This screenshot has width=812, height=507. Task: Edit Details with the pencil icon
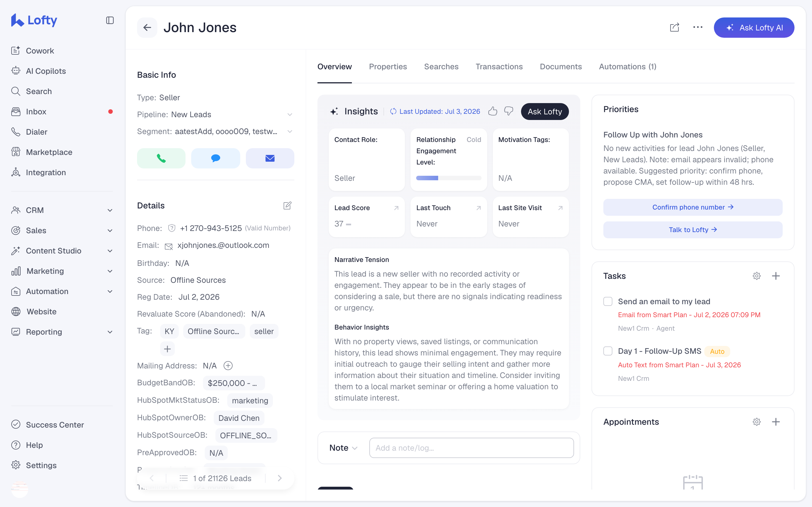(287, 206)
